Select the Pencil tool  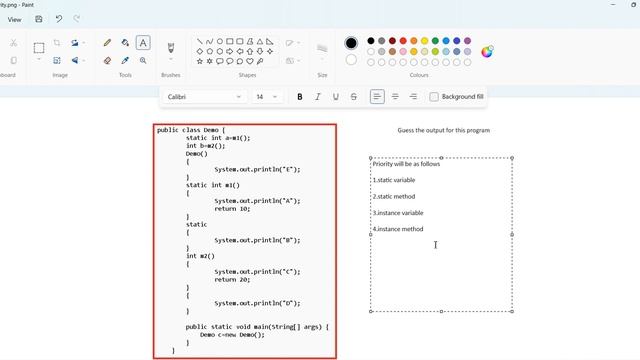point(107,42)
